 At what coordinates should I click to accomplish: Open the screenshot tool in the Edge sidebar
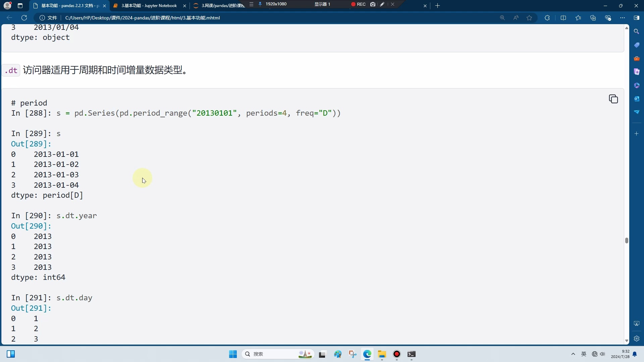636,324
